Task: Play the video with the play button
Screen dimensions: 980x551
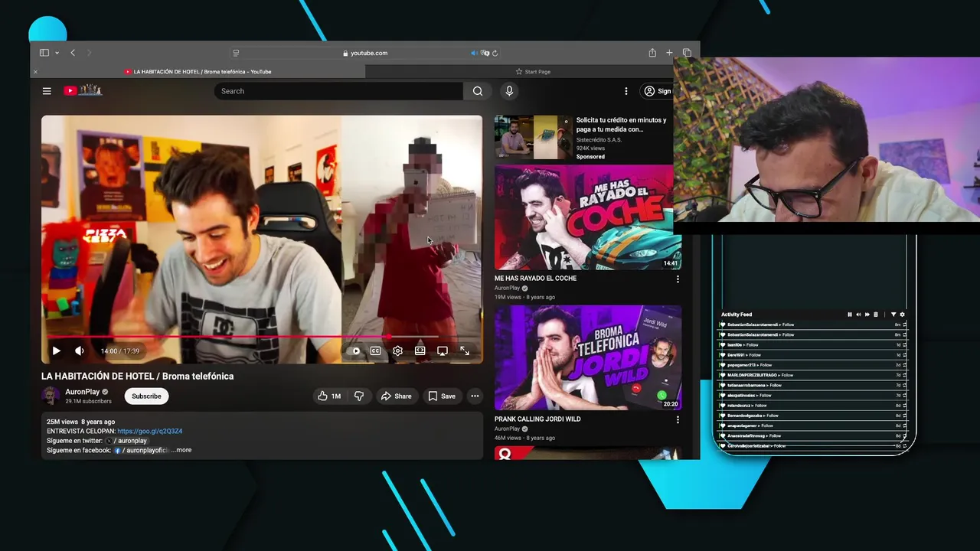Action: coord(57,350)
